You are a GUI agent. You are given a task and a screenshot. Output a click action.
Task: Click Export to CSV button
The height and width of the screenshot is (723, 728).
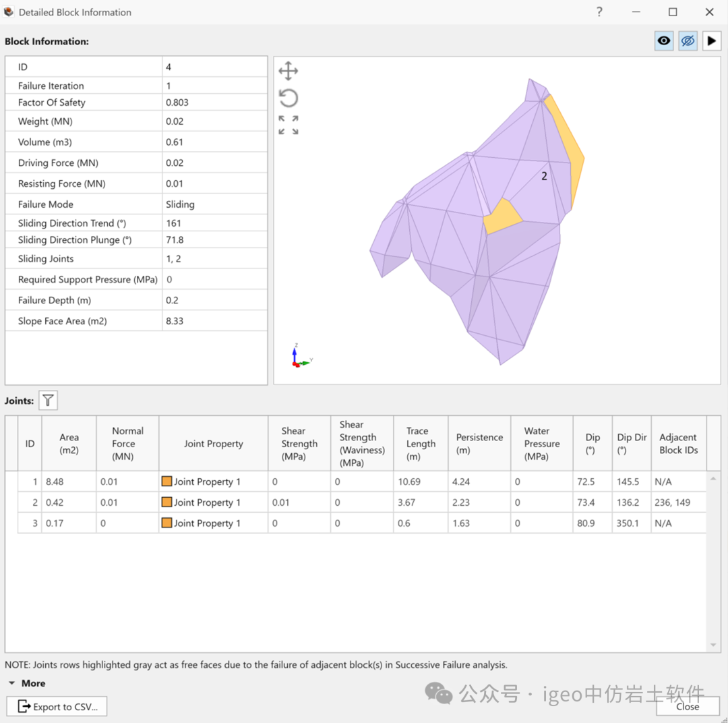[x=57, y=706]
